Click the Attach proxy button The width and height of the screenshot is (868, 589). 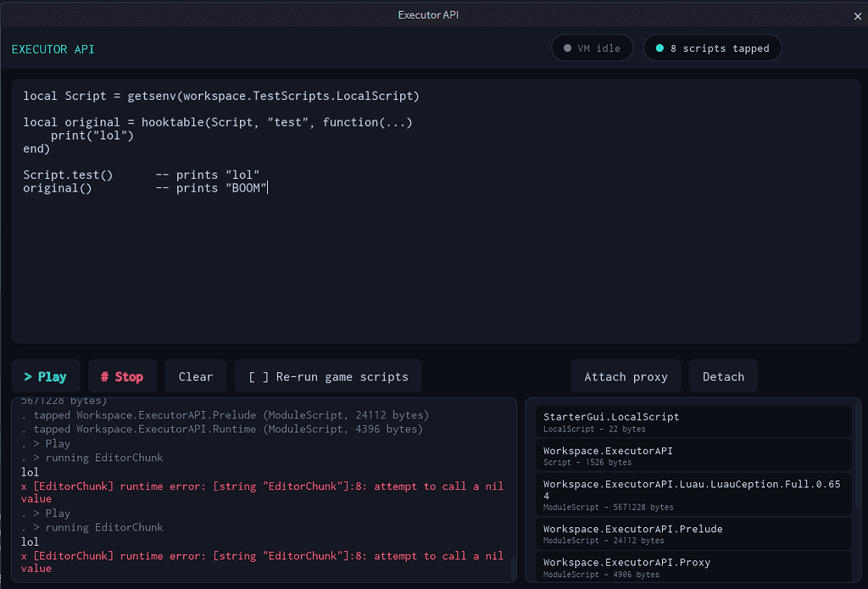626,376
